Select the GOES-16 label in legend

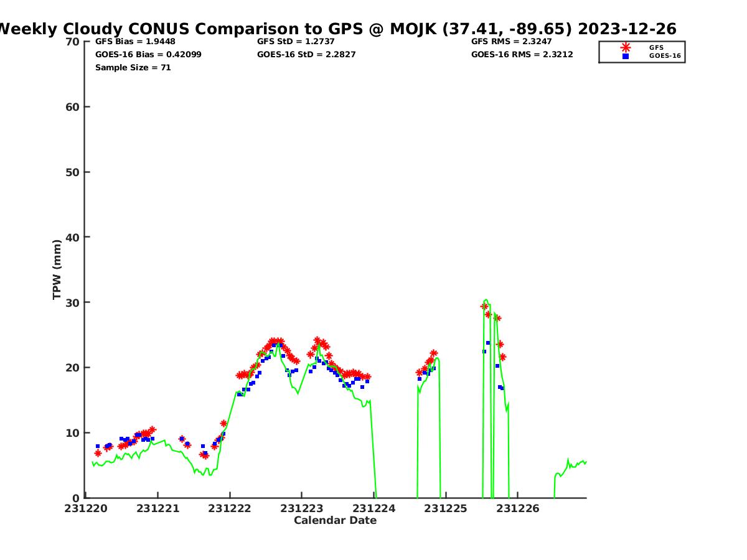click(x=665, y=56)
